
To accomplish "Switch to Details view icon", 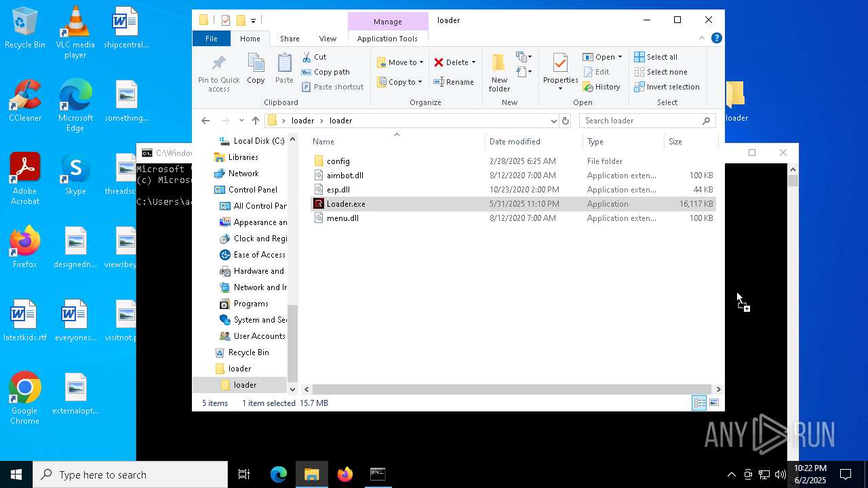I will 699,403.
